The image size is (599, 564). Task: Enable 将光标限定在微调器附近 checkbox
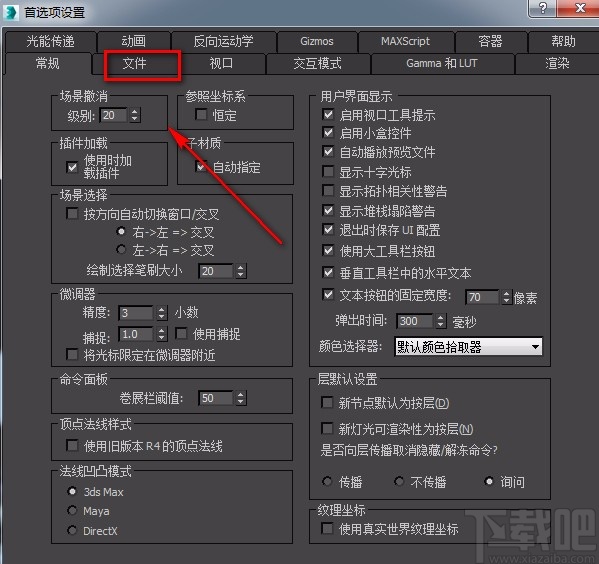[72, 354]
